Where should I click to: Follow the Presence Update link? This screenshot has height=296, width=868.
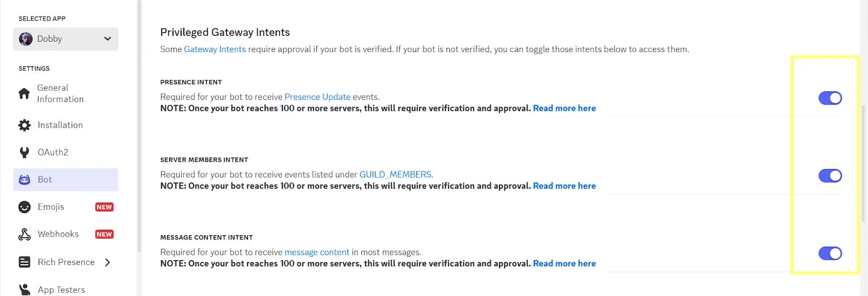point(317,97)
